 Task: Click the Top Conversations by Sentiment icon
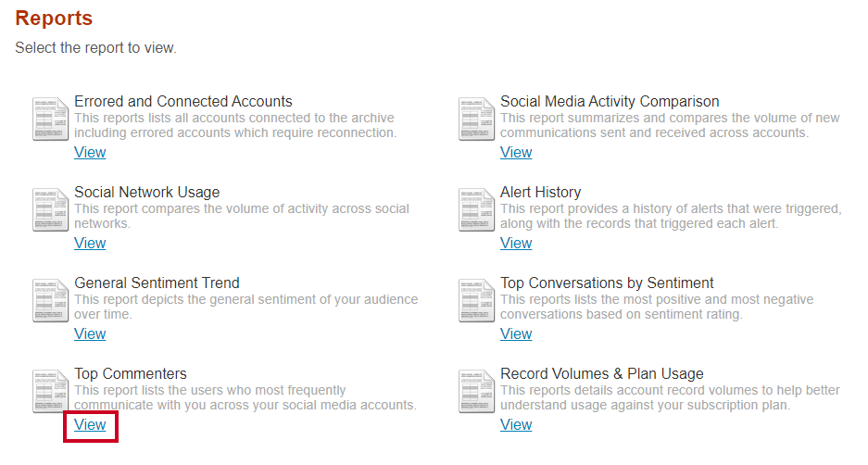(x=477, y=300)
